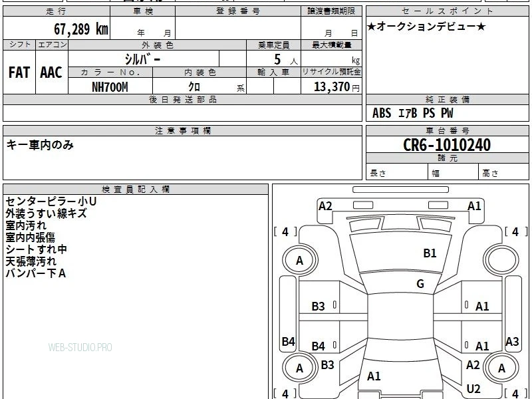Click the 譲渡書類期限 header
This screenshot has width=532, height=399.
pos(331,11)
